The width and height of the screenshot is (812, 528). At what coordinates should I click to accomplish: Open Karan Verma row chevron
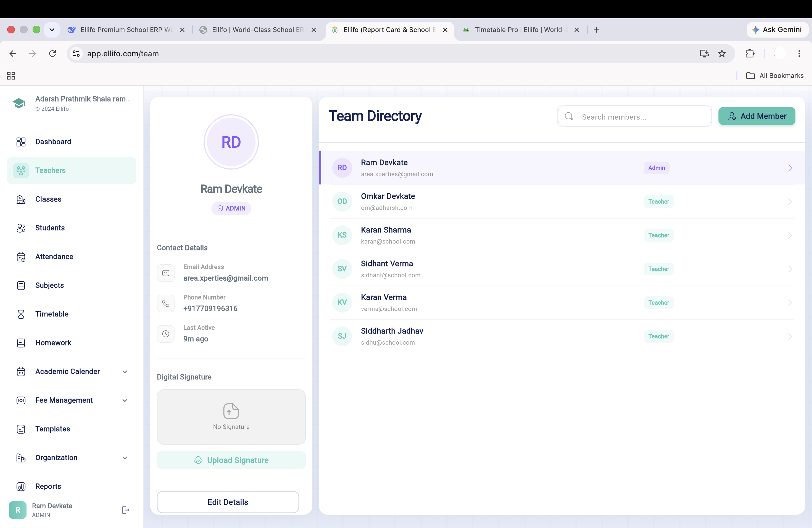[x=789, y=303]
